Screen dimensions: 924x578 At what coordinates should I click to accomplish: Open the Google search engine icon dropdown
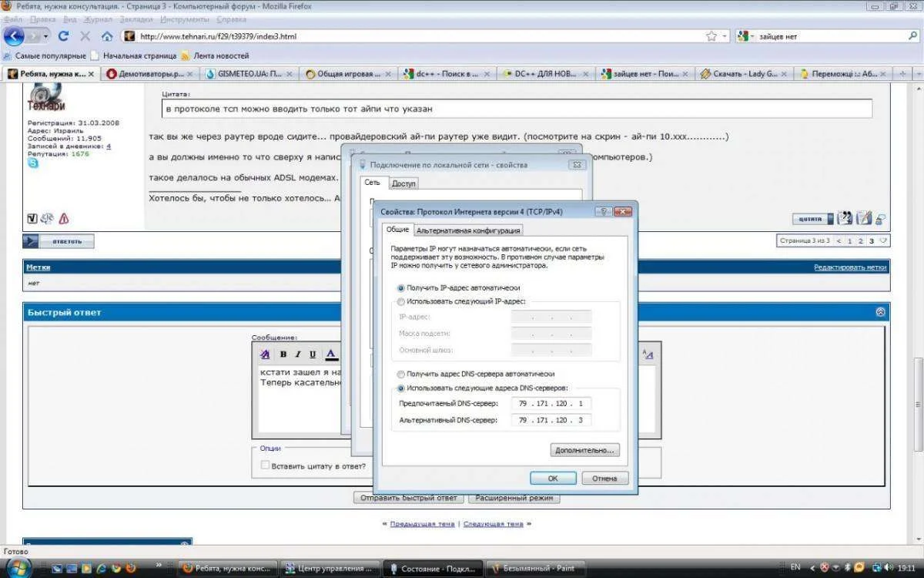point(745,36)
